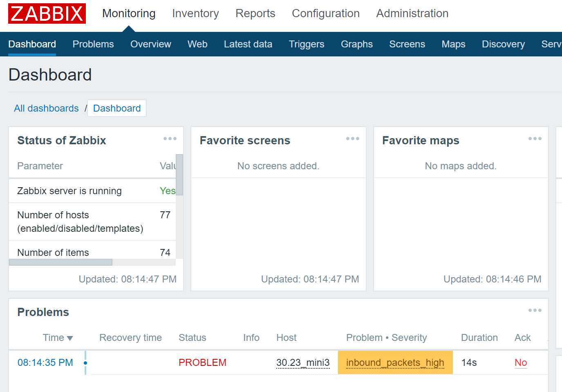
Task: Click the All dashboards breadcrumb link
Action: click(46, 108)
